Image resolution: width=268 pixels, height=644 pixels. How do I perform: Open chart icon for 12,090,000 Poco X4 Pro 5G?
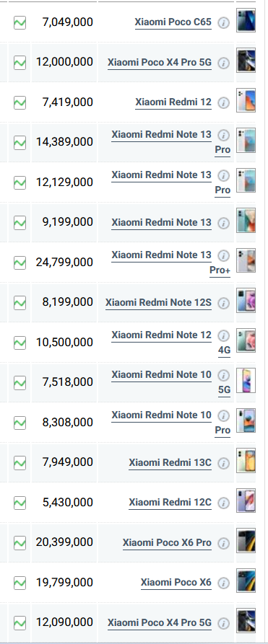coord(20,623)
